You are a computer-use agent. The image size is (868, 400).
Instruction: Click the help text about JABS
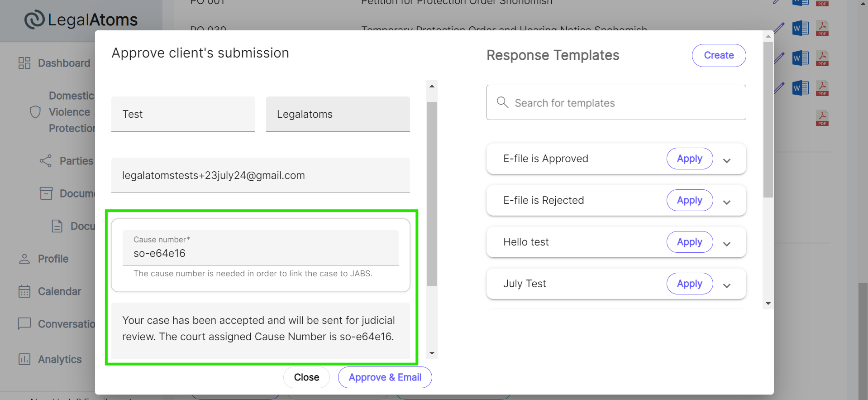(x=253, y=274)
